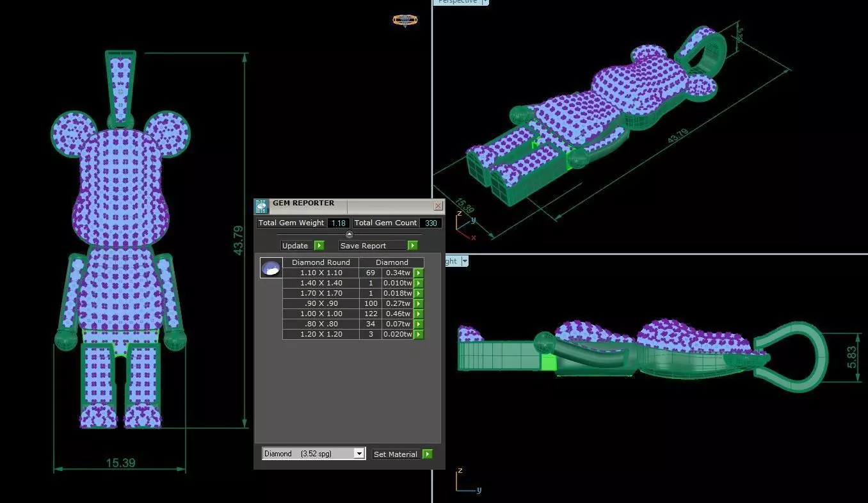Screen dimensions: 868x503
Task: Click the green arrow on the .90 X .90 row
Action: click(419, 303)
